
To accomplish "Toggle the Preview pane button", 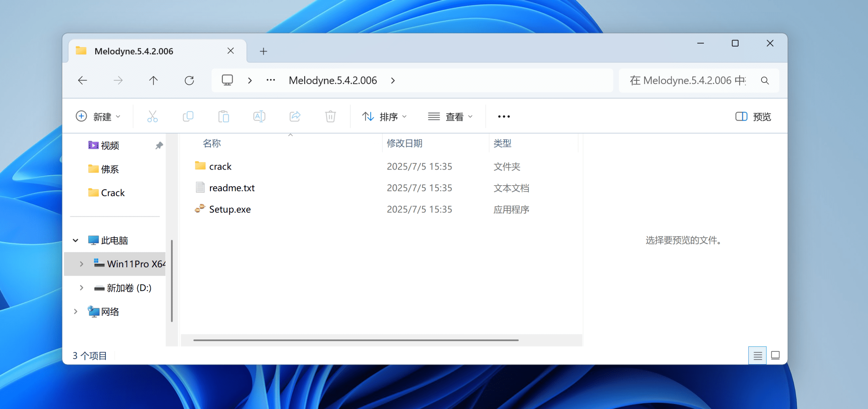I will click(x=753, y=116).
